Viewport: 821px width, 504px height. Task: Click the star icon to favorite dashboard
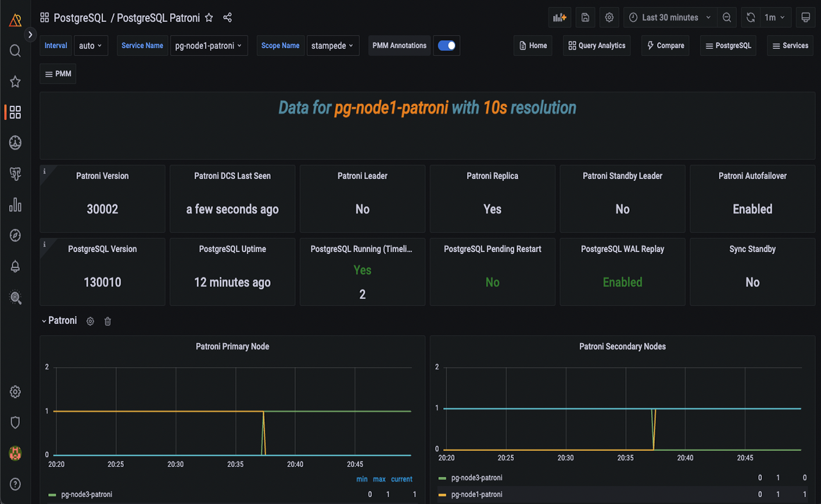(x=208, y=17)
